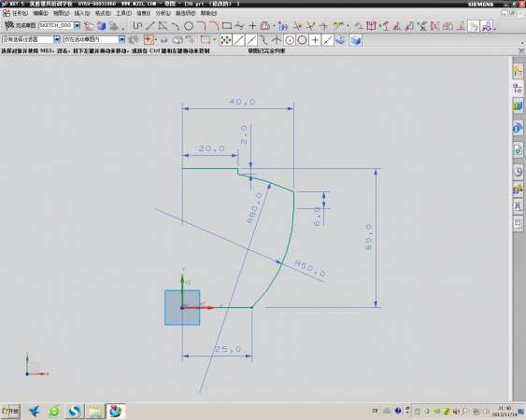Viewport: 526px width, 420px height.
Task: Open the 格式 (Format) menu
Action: [x=103, y=13]
